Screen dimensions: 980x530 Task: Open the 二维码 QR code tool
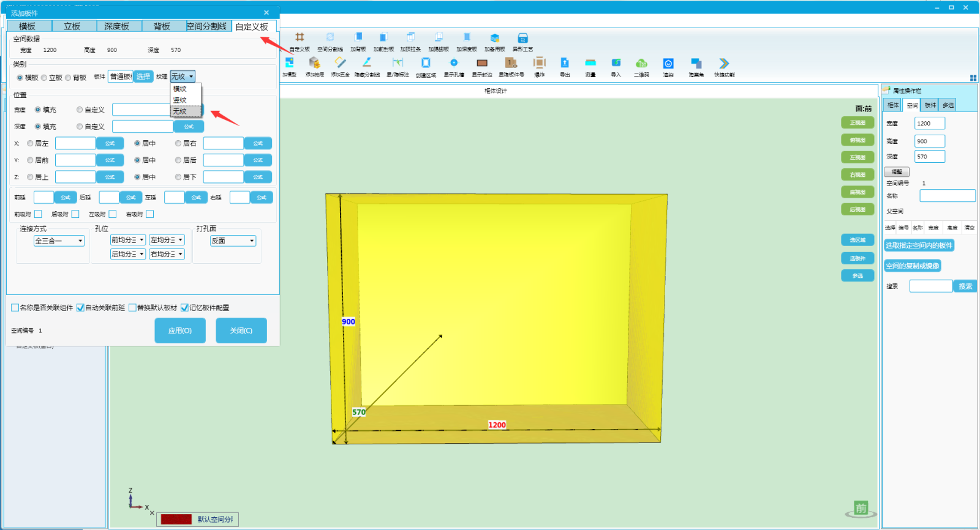coord(641,63)
